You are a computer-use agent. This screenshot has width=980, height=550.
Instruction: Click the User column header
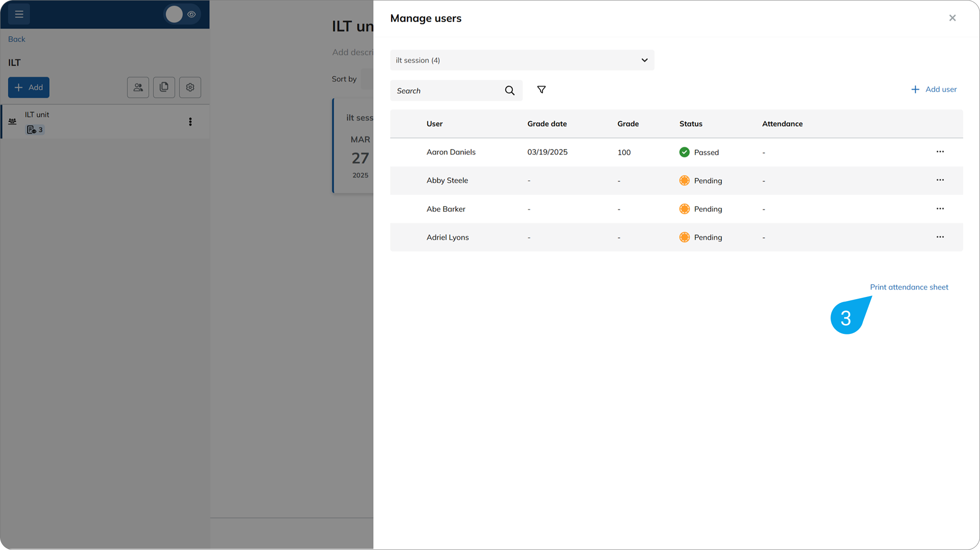pos(435,124)
